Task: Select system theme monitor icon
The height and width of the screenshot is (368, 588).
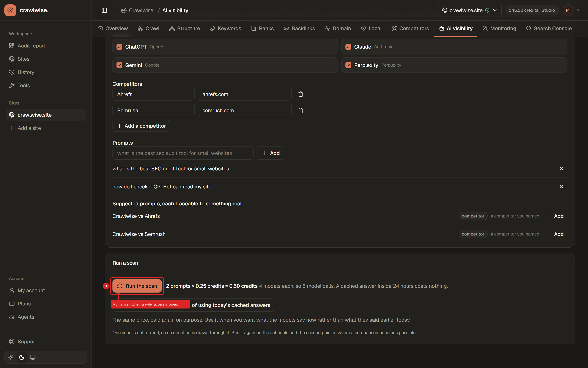Action: [33, 357]
